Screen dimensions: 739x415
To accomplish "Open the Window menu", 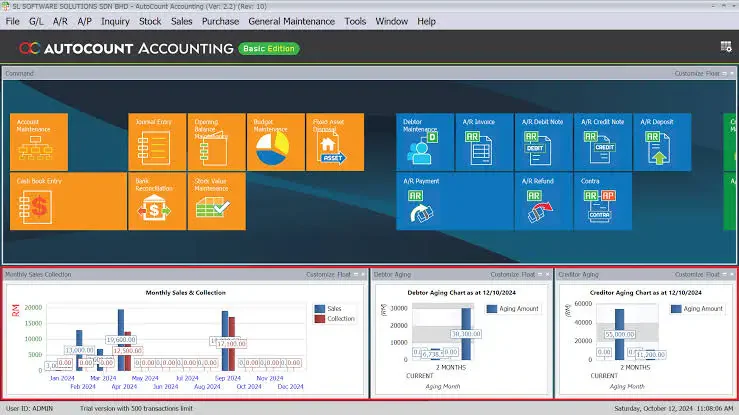I will (391, 21).
